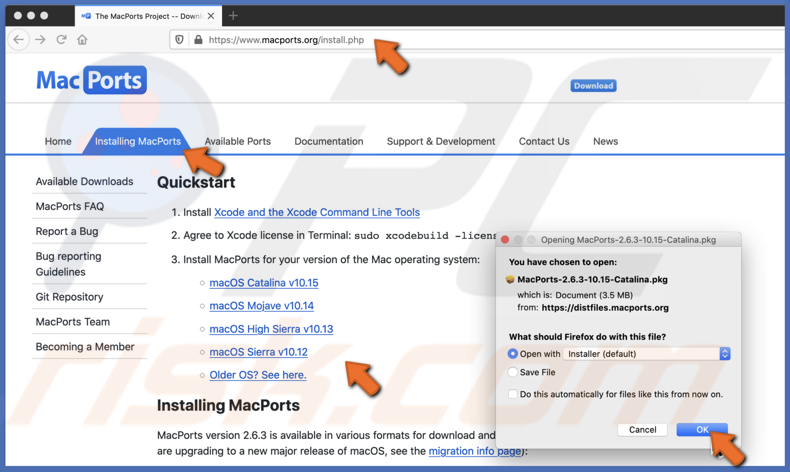This screenshot has width=790, height=472.
Task: Open the MacPorts Team sidebar link
Action: pos(73,322)
